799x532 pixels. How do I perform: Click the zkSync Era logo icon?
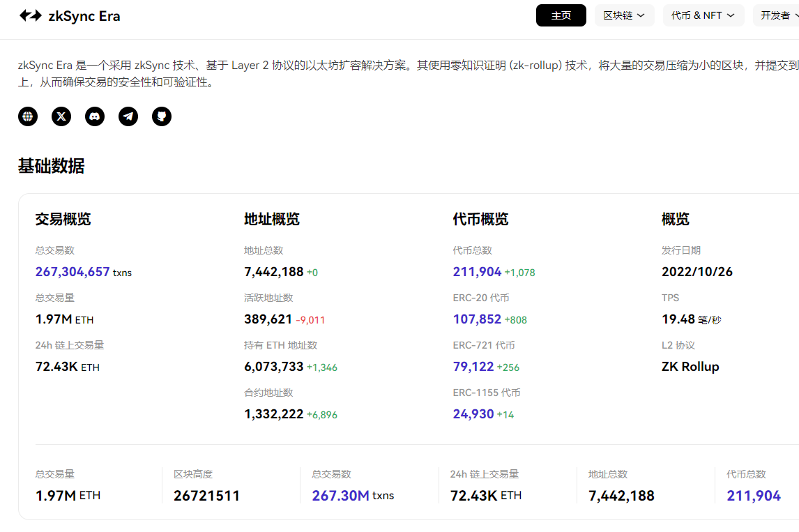(31, 16)
